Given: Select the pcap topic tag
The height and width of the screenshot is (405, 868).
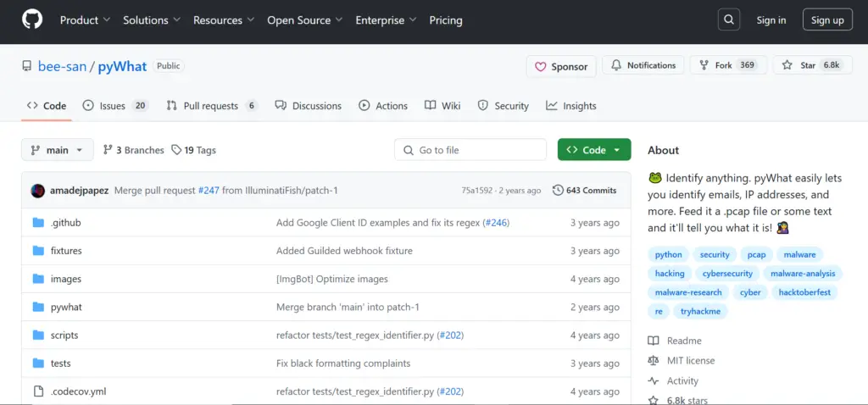Looking at the screenshot, I should coord(756,254).
